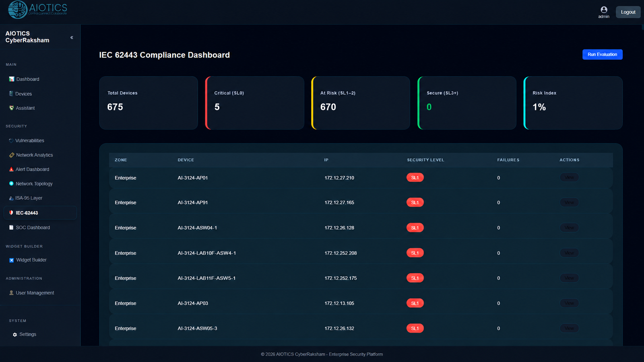Collapse the sidebar with the double chevron
Image resolution: width=644 pixels, height=362 pixels.
pyautogui.click(x=72, y=37)
